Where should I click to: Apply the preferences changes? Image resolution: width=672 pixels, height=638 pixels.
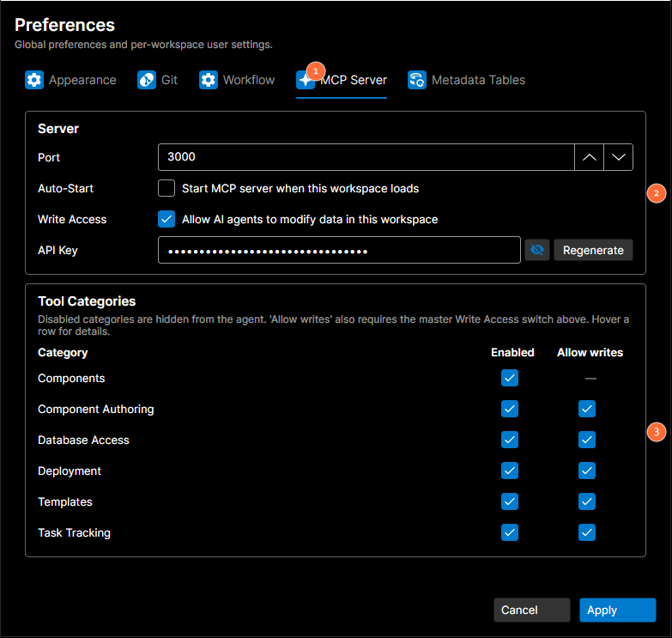[618, 610]
